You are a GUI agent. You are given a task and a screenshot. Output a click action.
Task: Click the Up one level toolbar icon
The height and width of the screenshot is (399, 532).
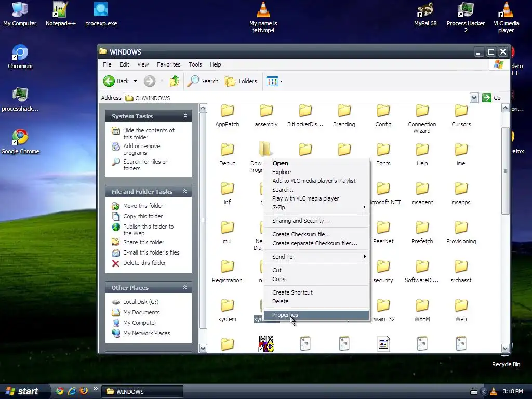(x=175, y=81)
